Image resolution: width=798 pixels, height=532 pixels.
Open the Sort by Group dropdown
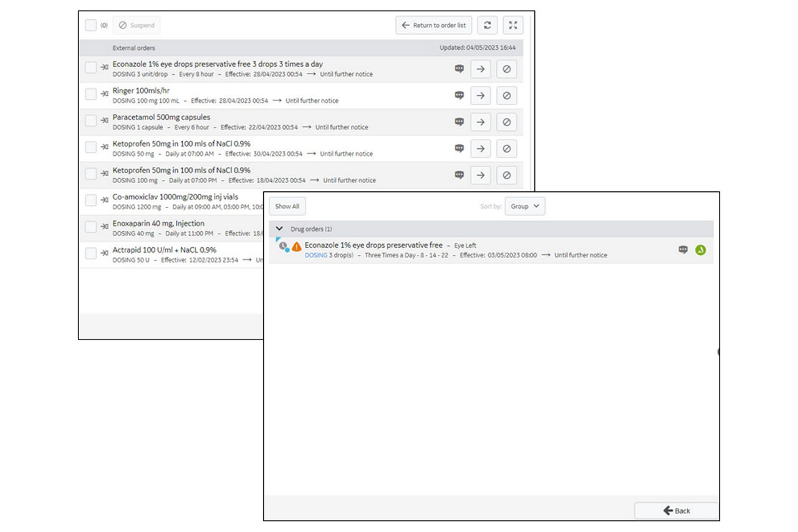[525, 206]
